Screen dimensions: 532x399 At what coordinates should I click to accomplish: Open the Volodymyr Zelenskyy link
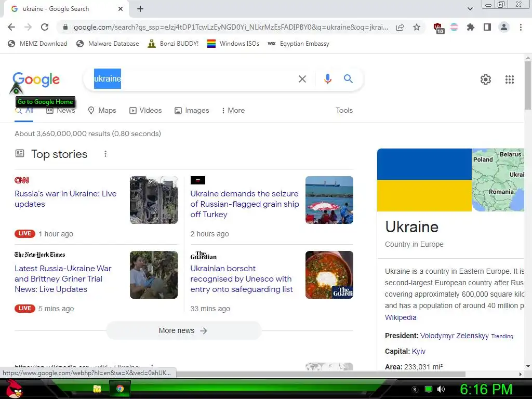tap(454, 336)
